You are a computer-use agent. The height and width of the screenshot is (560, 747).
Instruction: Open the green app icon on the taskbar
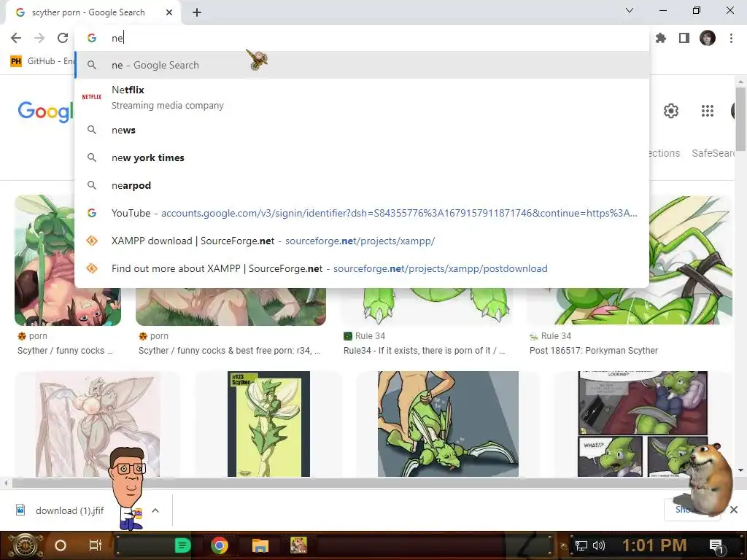pos(182,545)
